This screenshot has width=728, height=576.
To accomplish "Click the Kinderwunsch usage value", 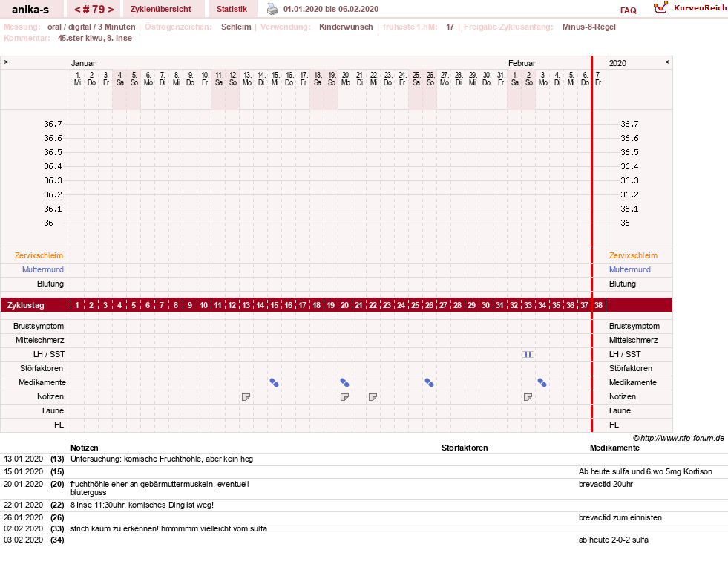I will point(346,27).
